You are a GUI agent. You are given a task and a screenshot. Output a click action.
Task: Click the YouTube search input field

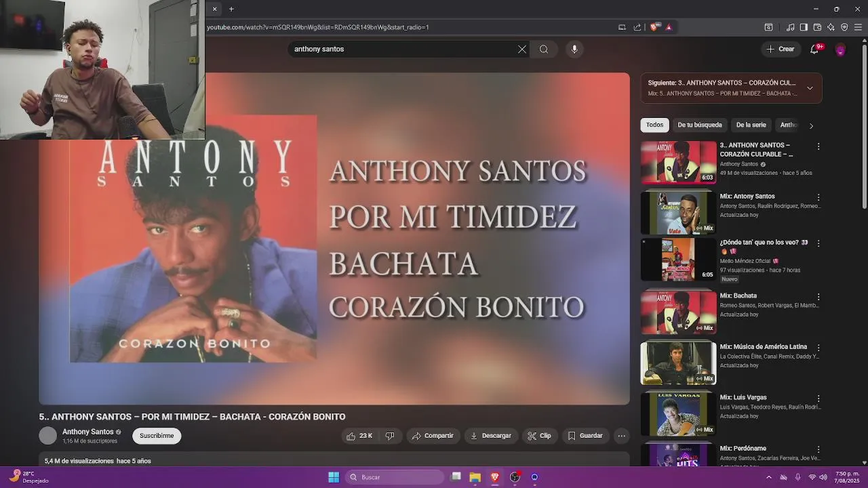point(403,49)
